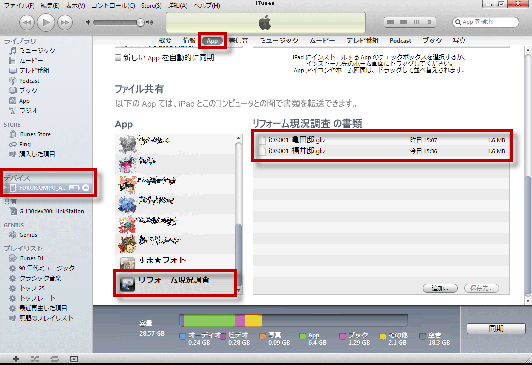Switch to the ミュージック device tab
532x365 pixels.
[x=279, y=40]
